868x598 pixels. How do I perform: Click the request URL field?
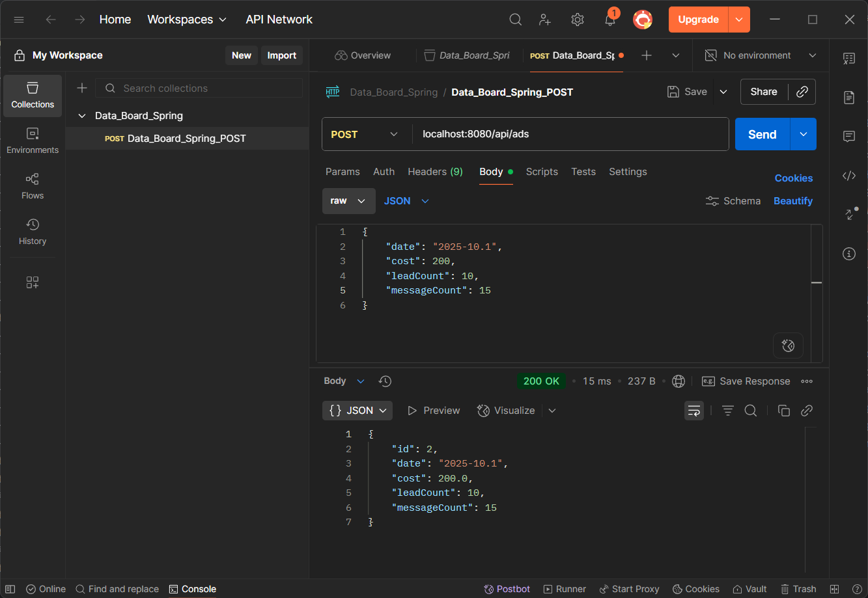point(570,134)
